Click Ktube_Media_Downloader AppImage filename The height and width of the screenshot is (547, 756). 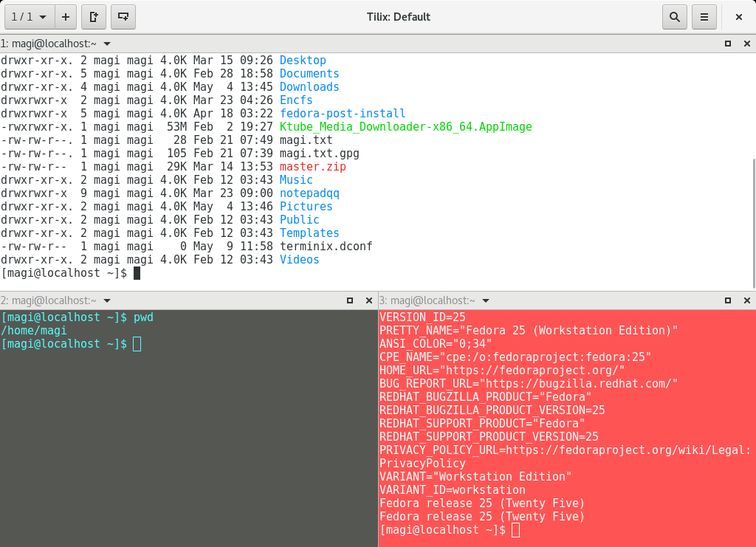(x=406, y=127)
